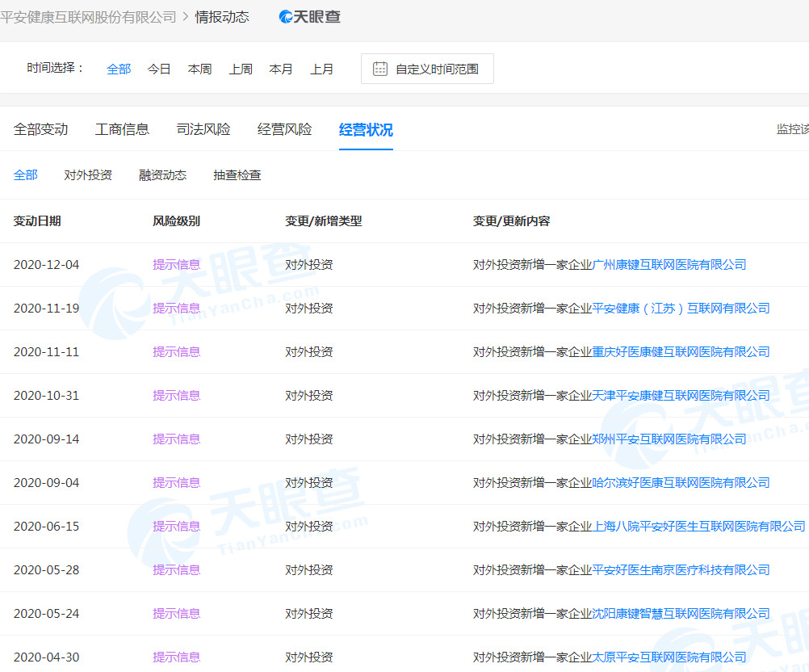Open 郑州平安互联网医院有限公司 link
The width and height of the screenshot is (809, 672).
[x=669, y=439]
